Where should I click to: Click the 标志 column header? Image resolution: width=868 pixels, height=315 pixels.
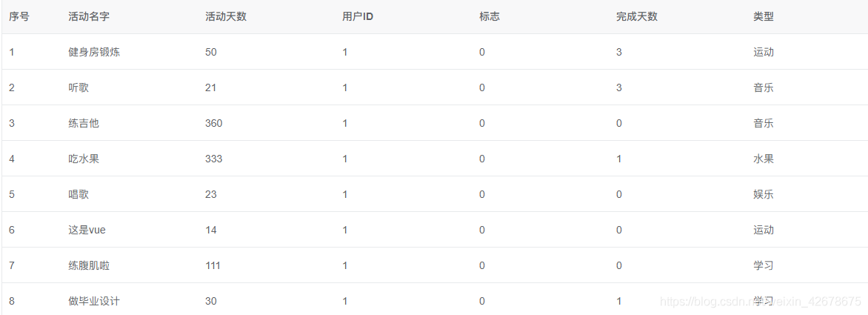coord(490,16)
